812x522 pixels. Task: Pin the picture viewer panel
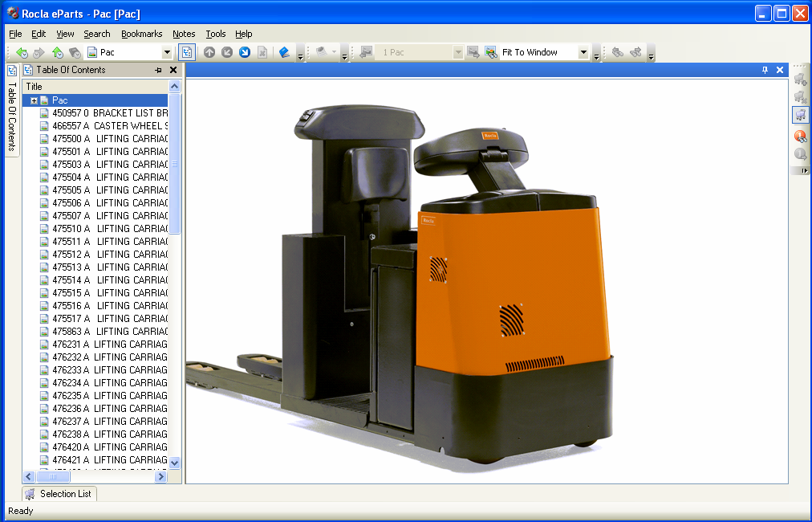(765, 70)
